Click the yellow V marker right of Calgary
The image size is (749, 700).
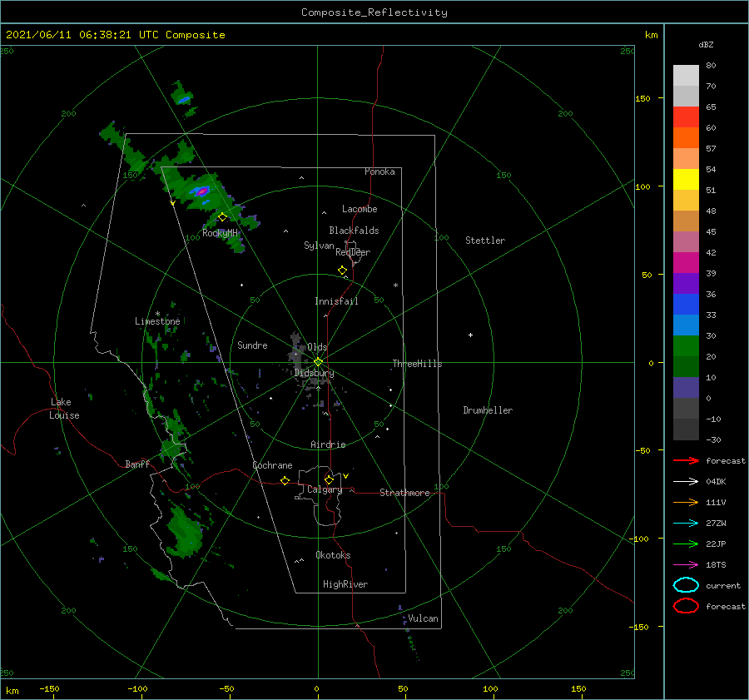345,476
